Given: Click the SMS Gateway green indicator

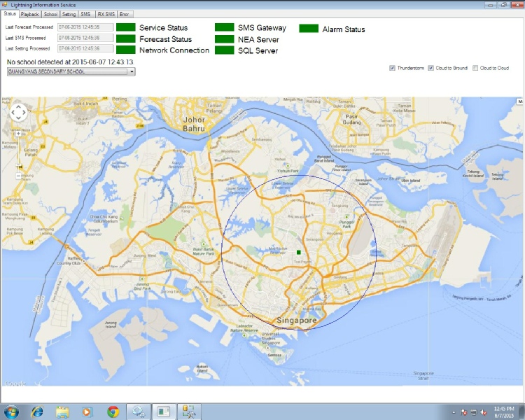Looking at the screenshot, I should (x=224, y=27).
